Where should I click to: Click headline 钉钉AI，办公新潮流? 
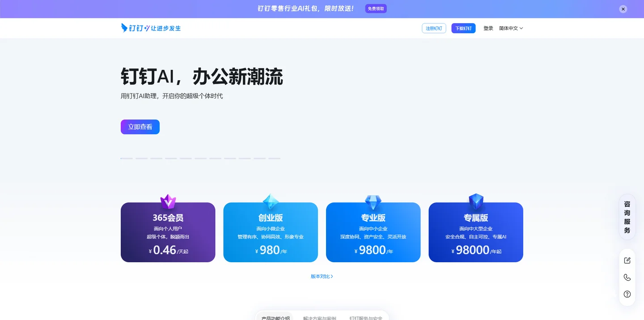[x=202, y=77]
